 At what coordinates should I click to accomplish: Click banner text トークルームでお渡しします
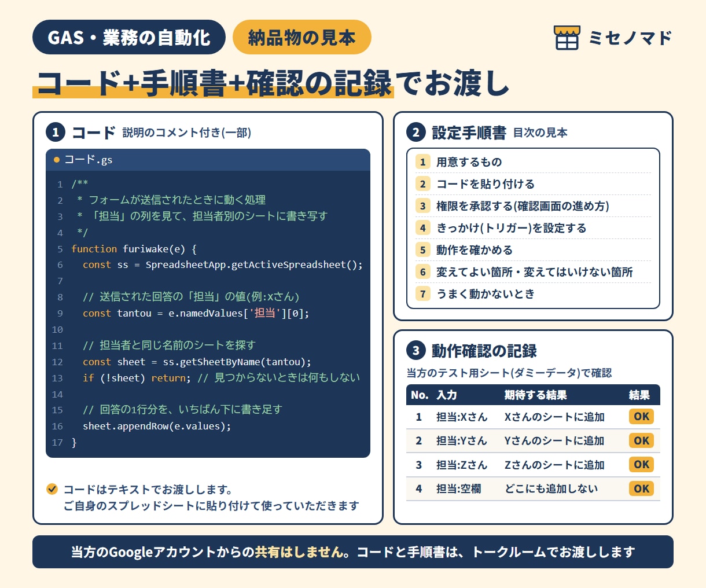point(554,552)
